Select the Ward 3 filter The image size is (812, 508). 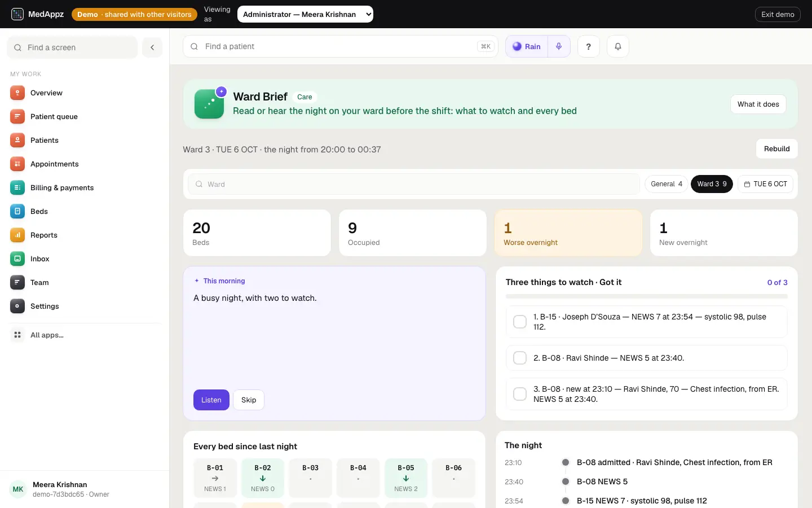click(x=712, y=184)
